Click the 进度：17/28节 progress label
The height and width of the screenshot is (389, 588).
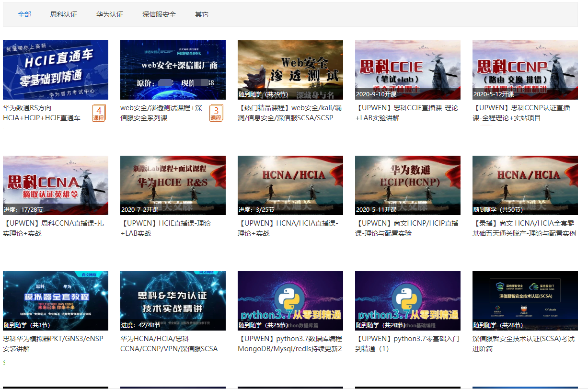coord(23,210)
